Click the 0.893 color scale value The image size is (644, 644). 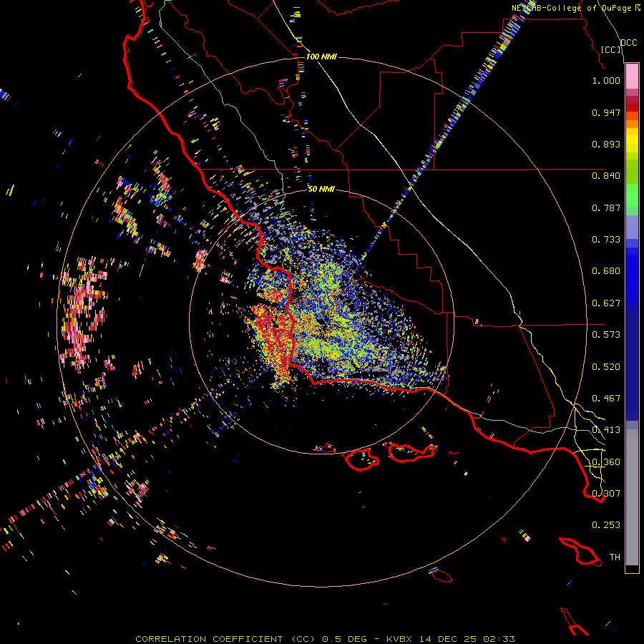point(606,144)
